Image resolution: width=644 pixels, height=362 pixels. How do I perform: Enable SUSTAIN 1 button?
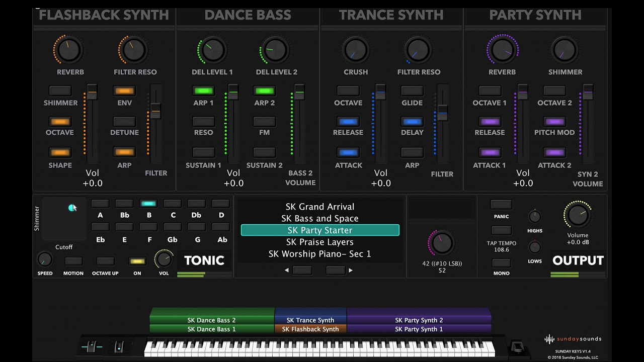[x=203, y=152]
